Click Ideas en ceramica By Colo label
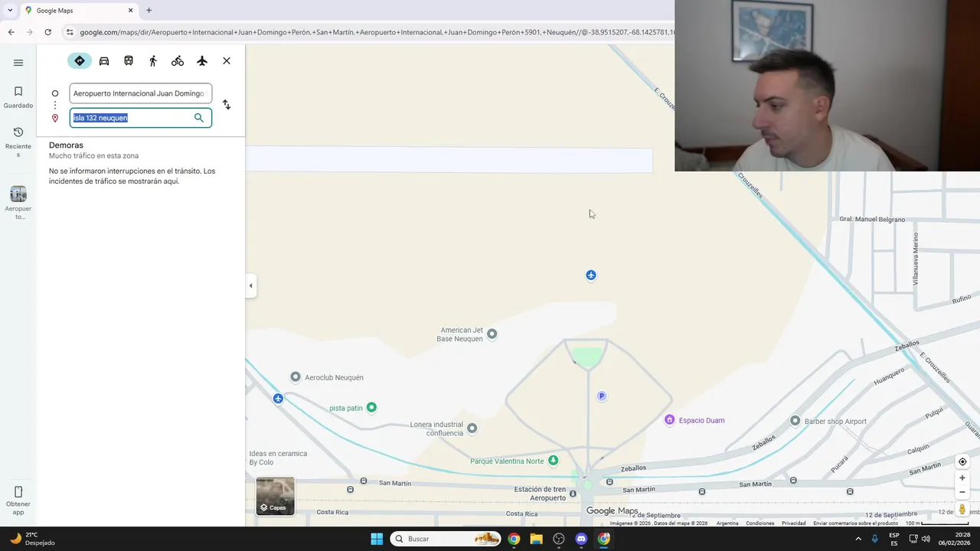The width and height of the screenshot is (980, 551). coord(278,458)
